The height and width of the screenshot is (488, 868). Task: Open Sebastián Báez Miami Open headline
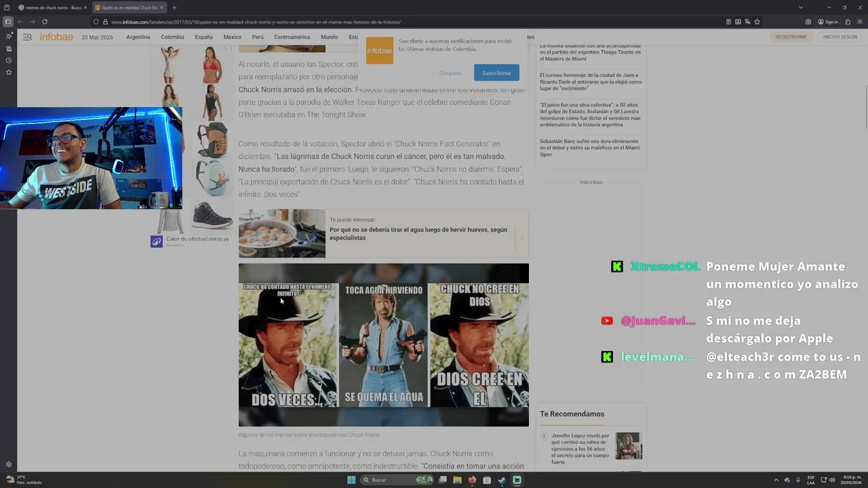pyautogui.click(x=590, y=148)
